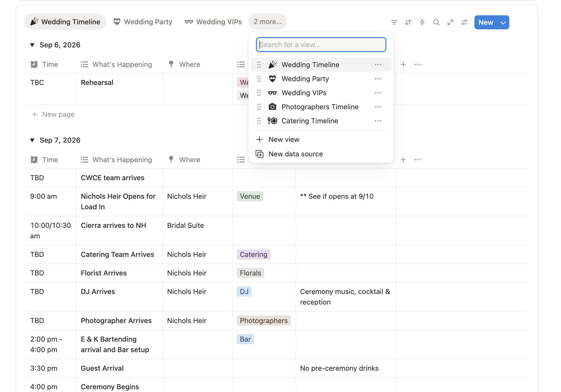Screen dimensions: 561x392
Task: Open the filter icon in the database toolbar
Action: pyautogui.click(x=394, y=22)
